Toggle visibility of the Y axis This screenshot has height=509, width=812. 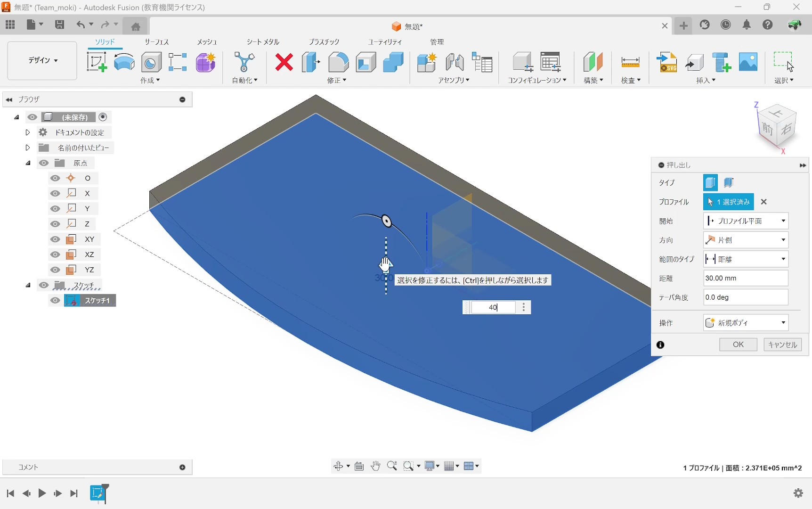(55, 209)
